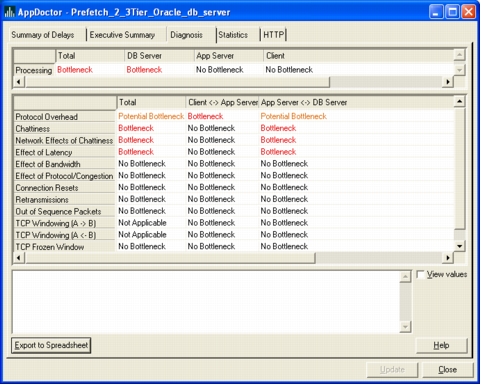Click Processing table horizontal scrollbar thumb

click(177, 82)
